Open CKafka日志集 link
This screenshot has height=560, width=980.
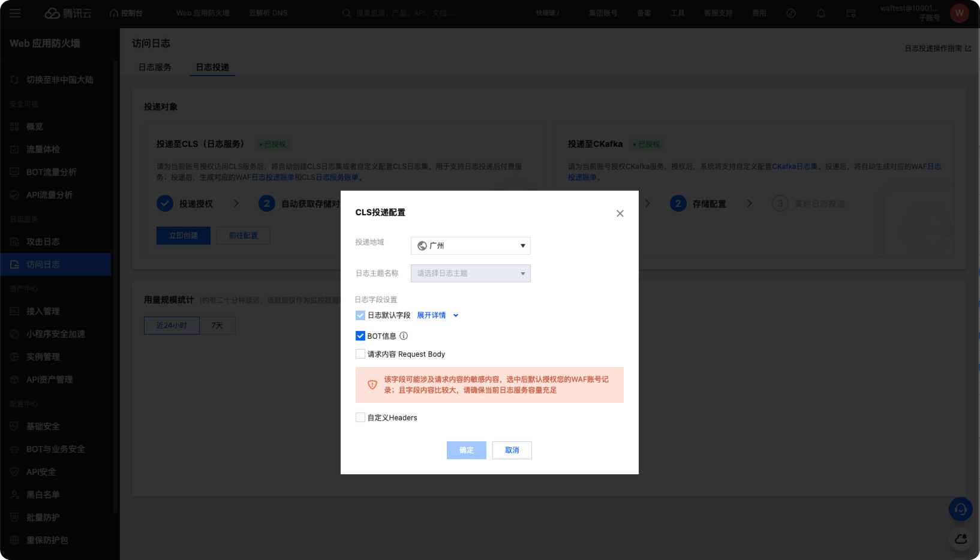(795, 167)
